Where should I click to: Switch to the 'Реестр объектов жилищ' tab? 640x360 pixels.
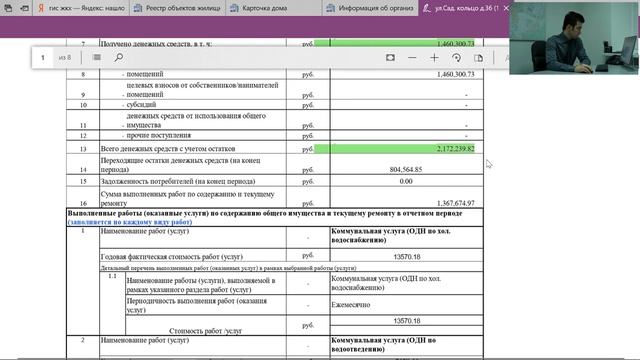click(x=178, y=8)
